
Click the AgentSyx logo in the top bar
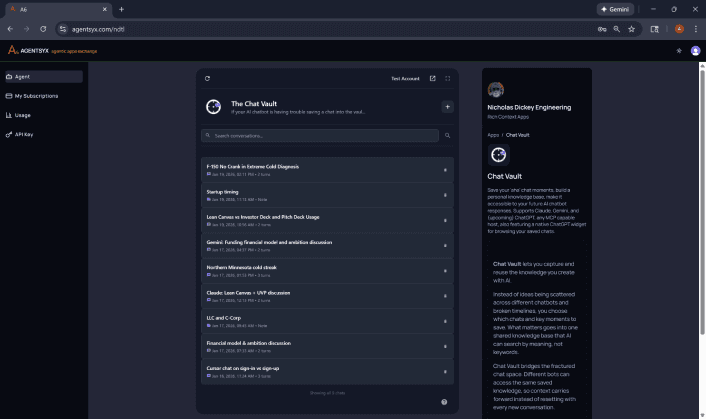[28, 50]
